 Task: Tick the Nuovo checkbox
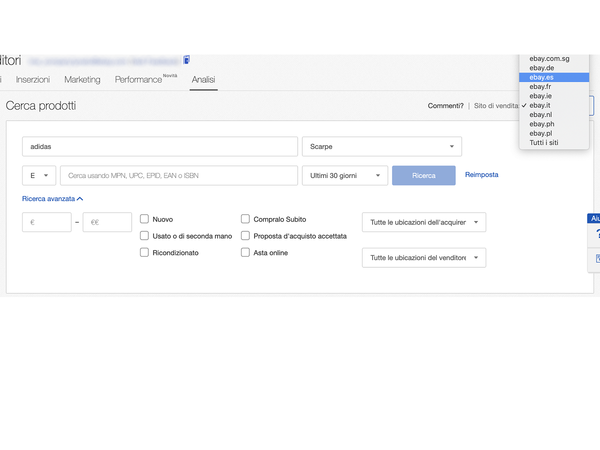point(144,219)
